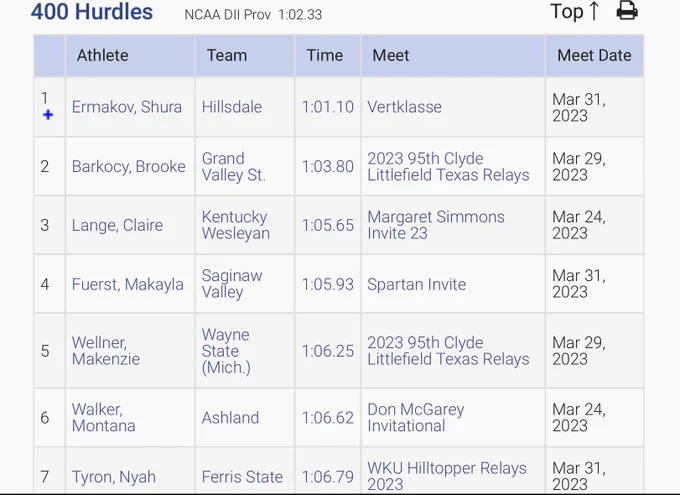680x495 pixels.
Task: Click the printer icon
Action: click(x=627, y=10)
